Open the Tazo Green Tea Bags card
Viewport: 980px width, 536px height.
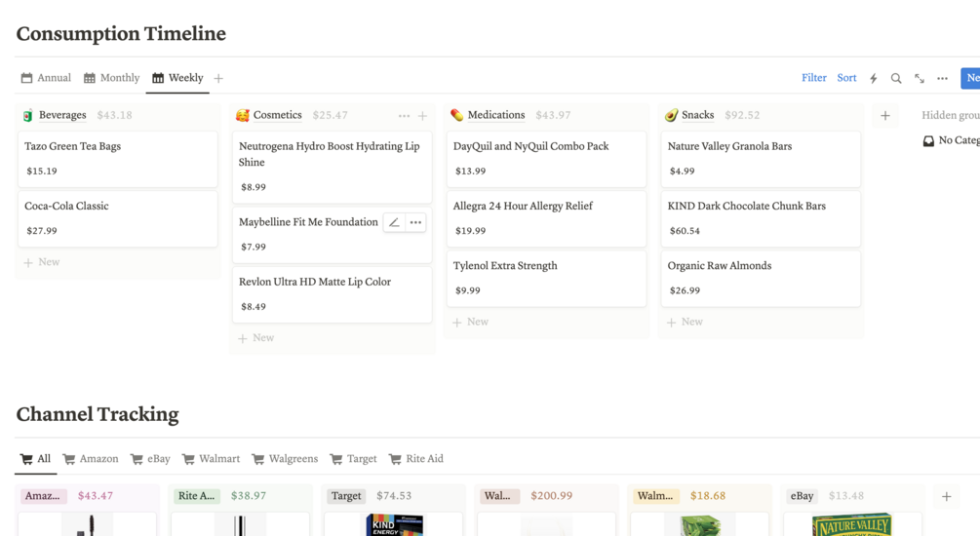tap(117, 159)
